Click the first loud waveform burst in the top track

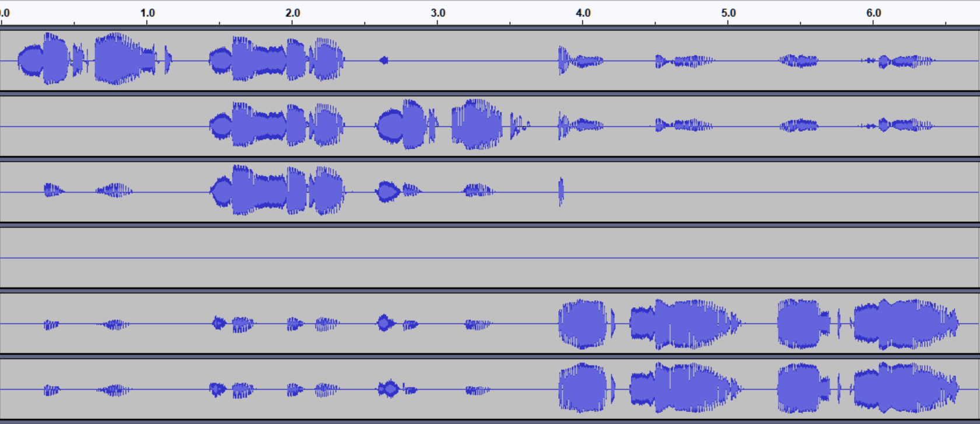click(43, 60)
